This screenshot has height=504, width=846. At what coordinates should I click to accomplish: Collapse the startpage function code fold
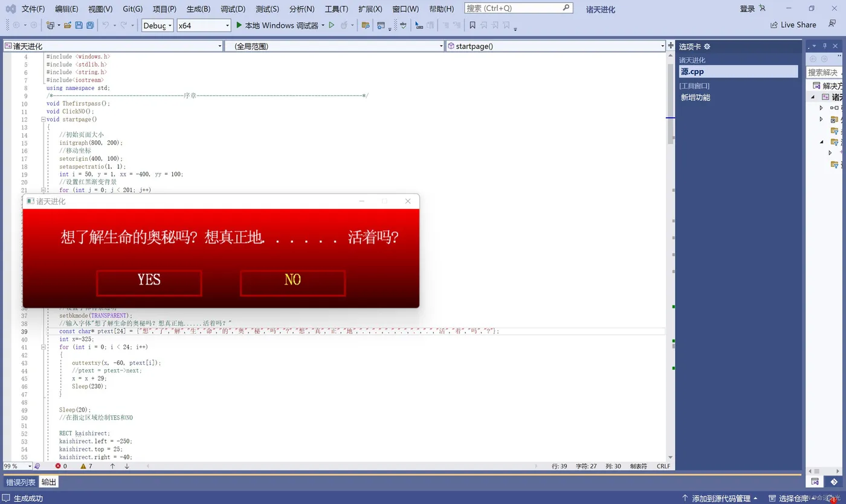pos(43,119)
